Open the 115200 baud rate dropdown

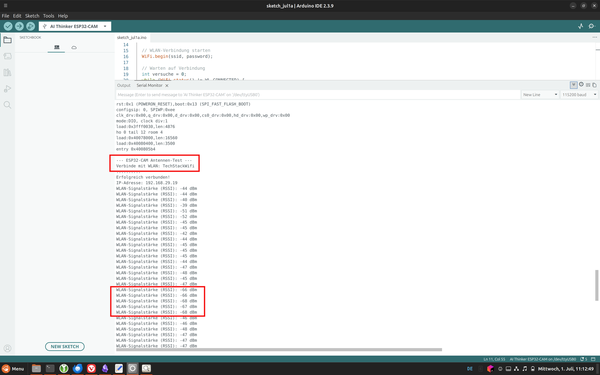pyautogui.click(x=579, y=95)
